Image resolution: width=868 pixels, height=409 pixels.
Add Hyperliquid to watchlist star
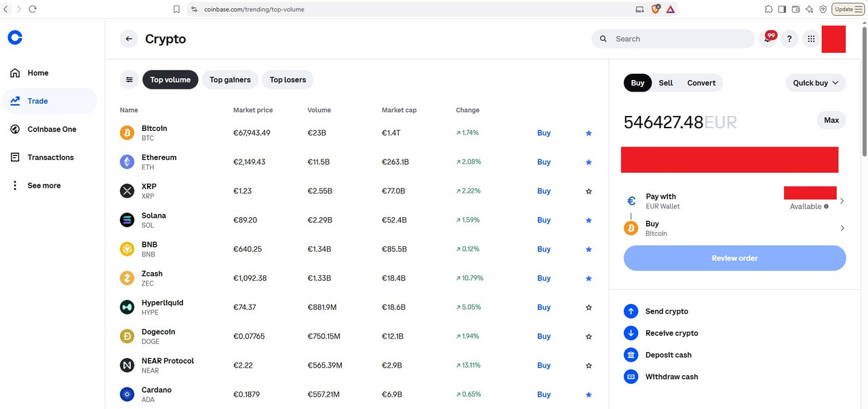click(x=589, y=307)
